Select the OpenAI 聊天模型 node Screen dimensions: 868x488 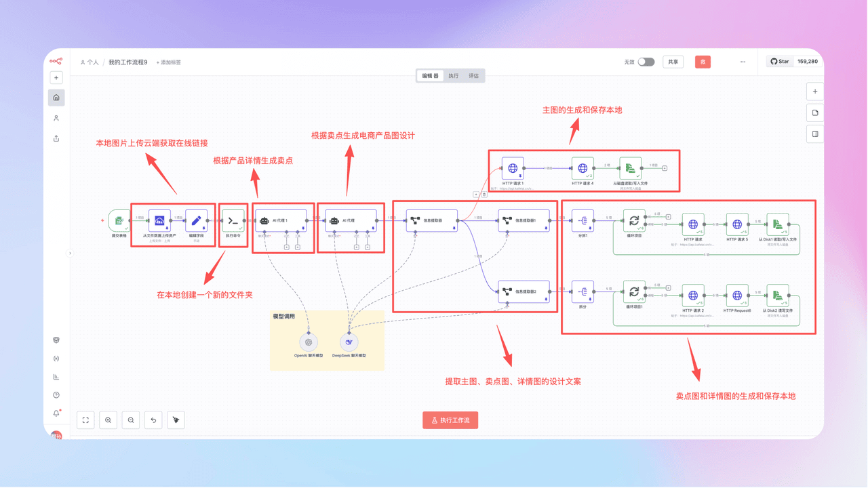[309, 342]
